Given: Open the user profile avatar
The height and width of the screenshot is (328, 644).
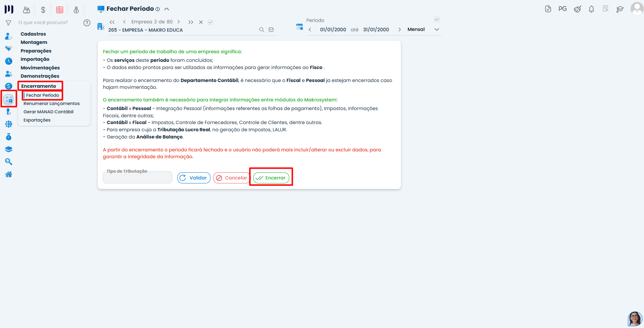Looking at the screenshot, I should tap(637, 9).
